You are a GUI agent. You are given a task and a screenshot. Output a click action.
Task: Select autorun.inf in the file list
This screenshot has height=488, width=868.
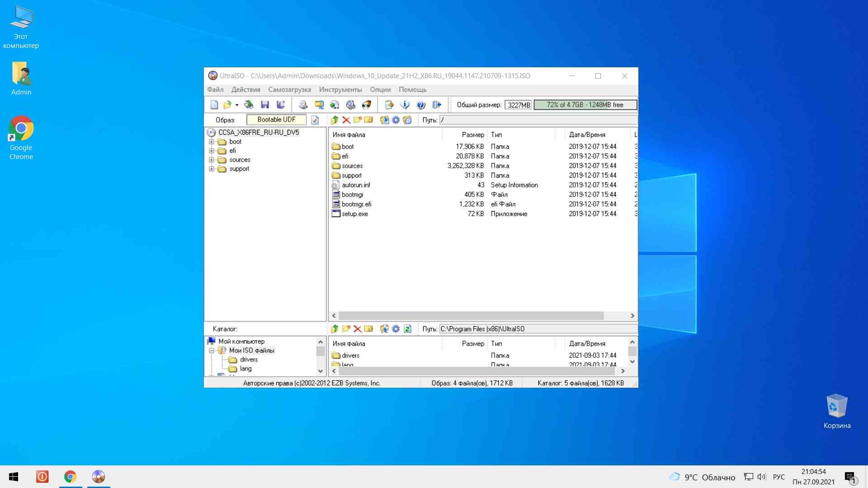click(x=356, y=185)
